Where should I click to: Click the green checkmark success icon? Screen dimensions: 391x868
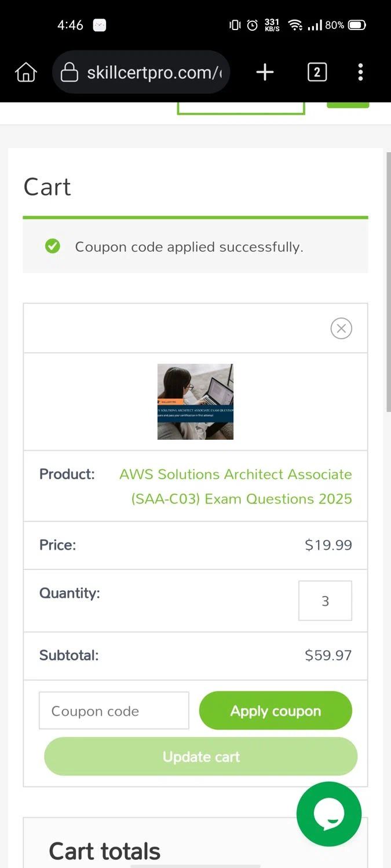[53, 247]
